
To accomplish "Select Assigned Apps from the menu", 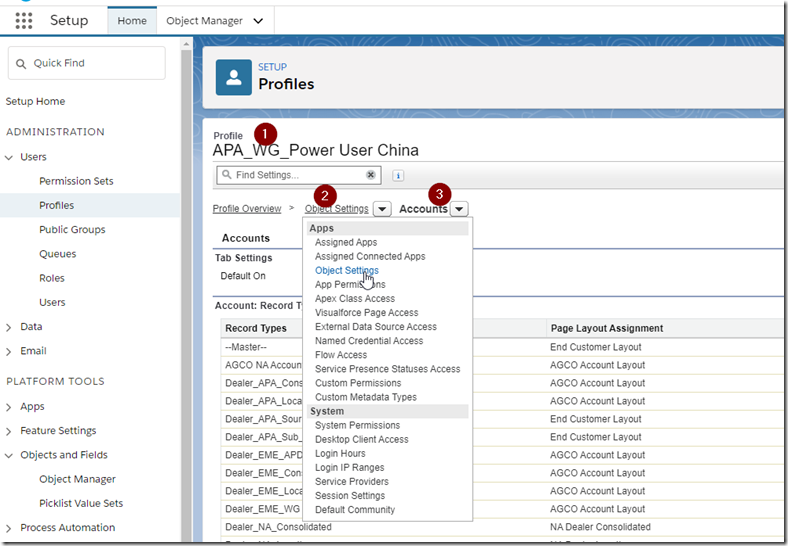I will [x=346, y=242].
